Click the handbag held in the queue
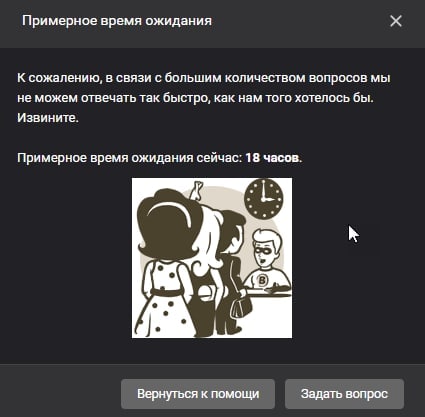 coord(241,307)
